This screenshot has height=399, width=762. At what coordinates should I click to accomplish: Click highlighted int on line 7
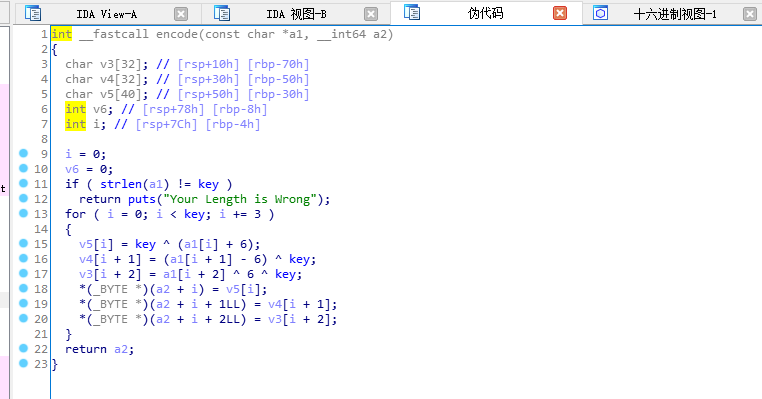point(75,124)
